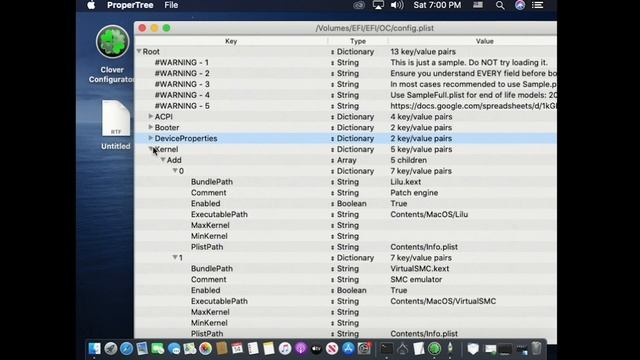Image resolution: width=640 pixels, height=360 pixels.
Task: Open News app in the Dock
Action: coord(332,349)
